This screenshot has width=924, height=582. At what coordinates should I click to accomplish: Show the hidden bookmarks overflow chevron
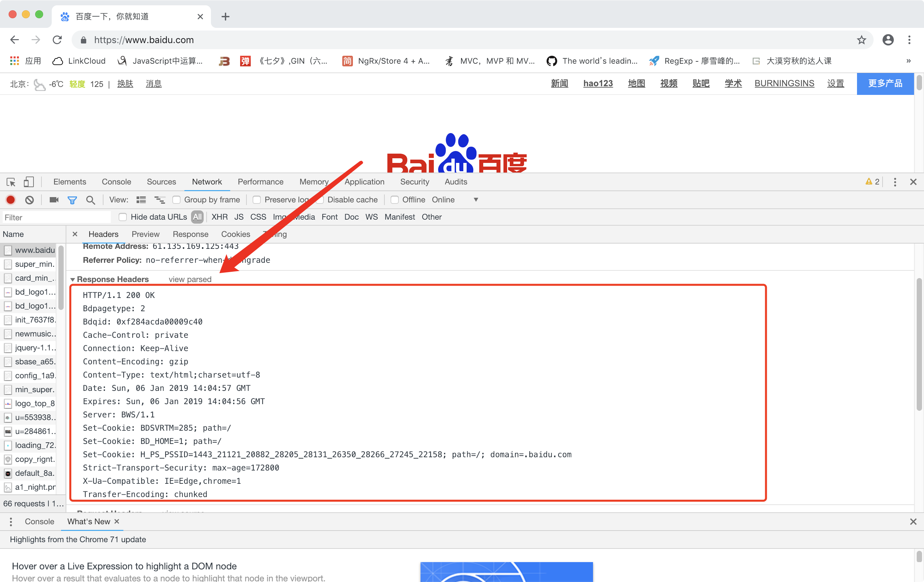pyautogui.click(x=908, y=61)
